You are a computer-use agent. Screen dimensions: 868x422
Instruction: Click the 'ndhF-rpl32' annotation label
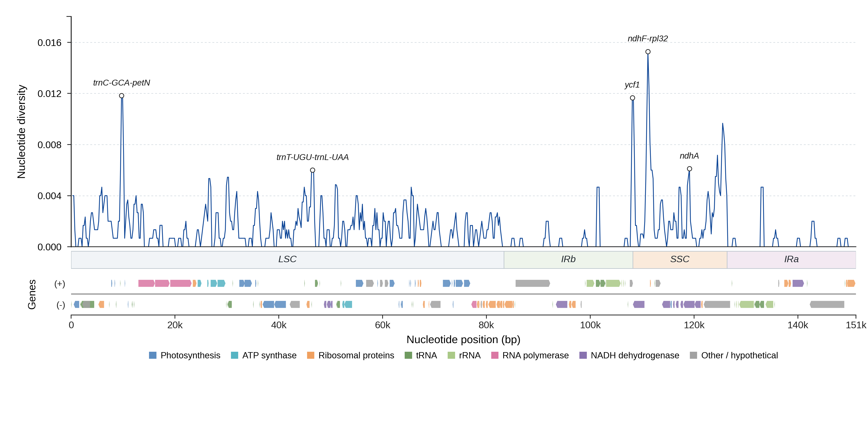[648, 39]
